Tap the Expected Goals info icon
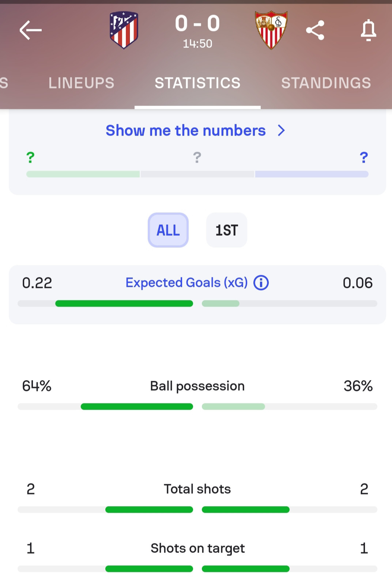 261,283
